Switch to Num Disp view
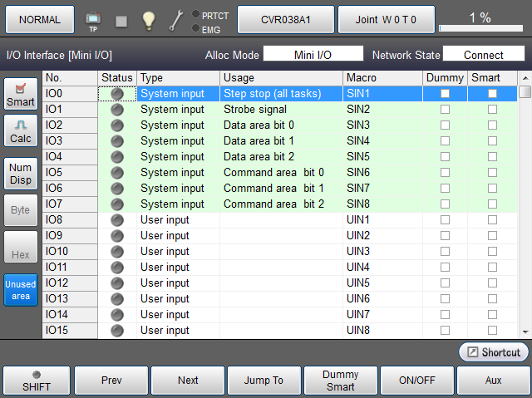The height and width of the screenshot is (398, 532). pos(21,174)
